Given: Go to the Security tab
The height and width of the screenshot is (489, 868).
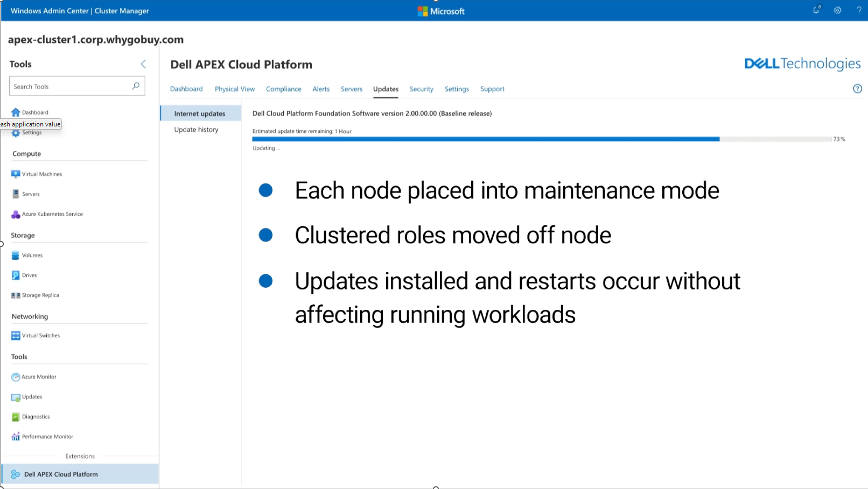Looking at the screenshot, I should click(x=421, y=89).
